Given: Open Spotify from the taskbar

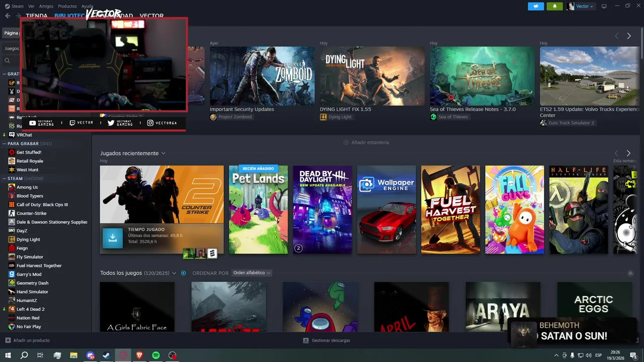Looking at the screenshot, I should click(x=156, y=355).
